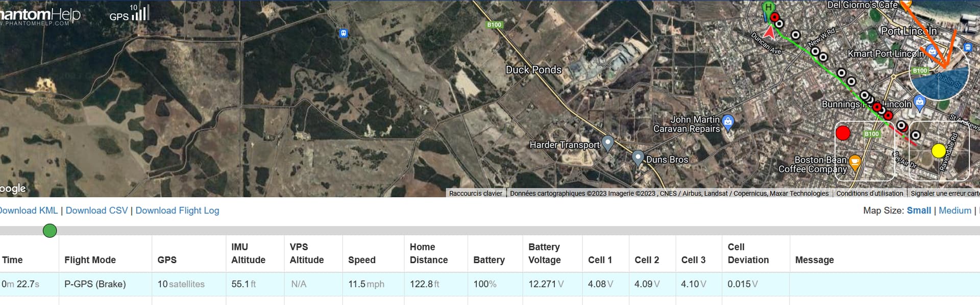
Task: Click the Google logo on the map
Action: (x=13, y=189)
